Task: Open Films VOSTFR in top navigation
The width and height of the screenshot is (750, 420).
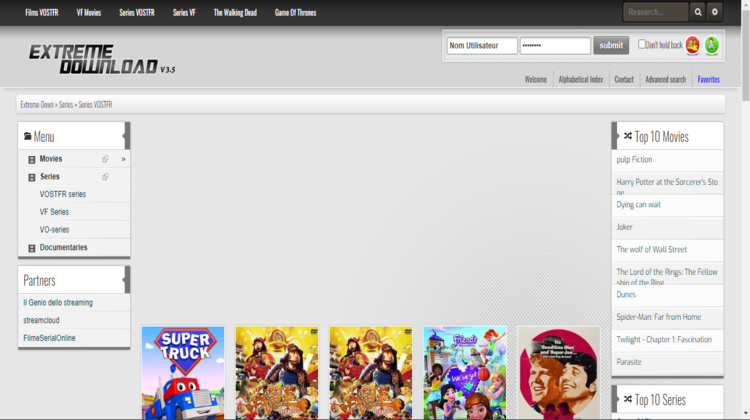Action: [42, 12]
